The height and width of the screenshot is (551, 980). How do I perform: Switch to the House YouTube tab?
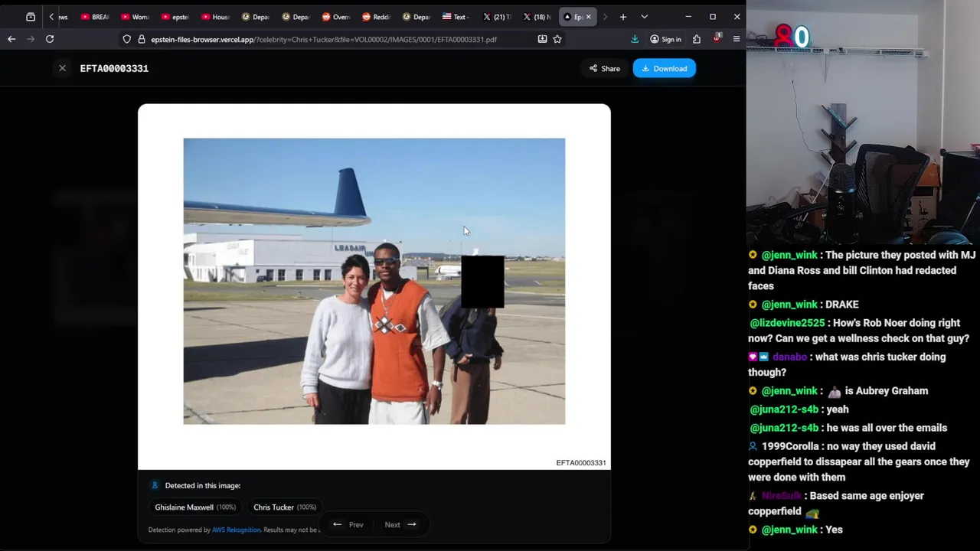coord(215,17)
